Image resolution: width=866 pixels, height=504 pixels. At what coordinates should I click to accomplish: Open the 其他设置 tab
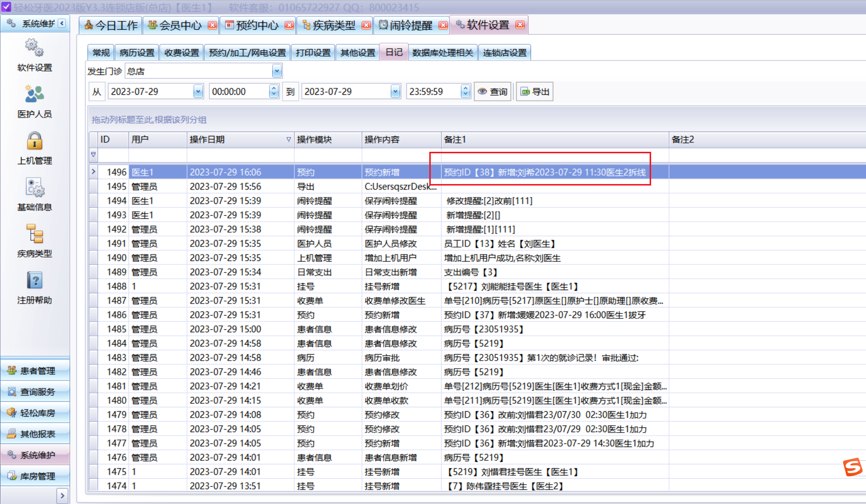(358, 53)
